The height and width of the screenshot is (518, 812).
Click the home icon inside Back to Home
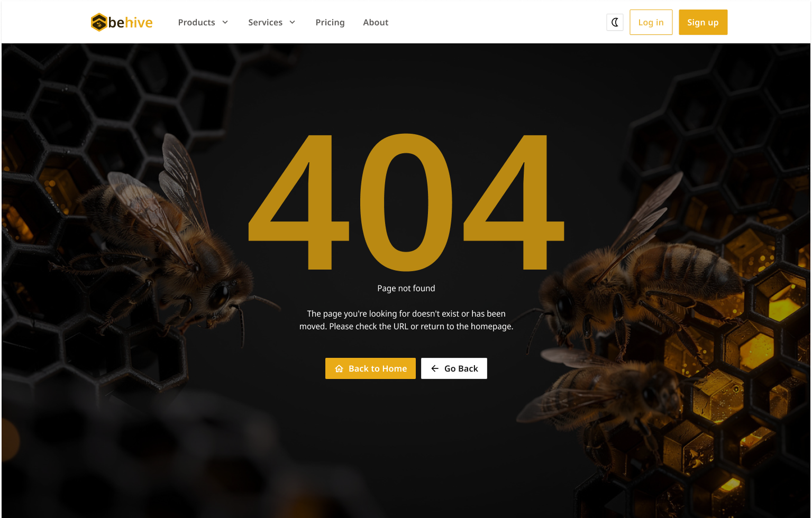tap(339, 368)
